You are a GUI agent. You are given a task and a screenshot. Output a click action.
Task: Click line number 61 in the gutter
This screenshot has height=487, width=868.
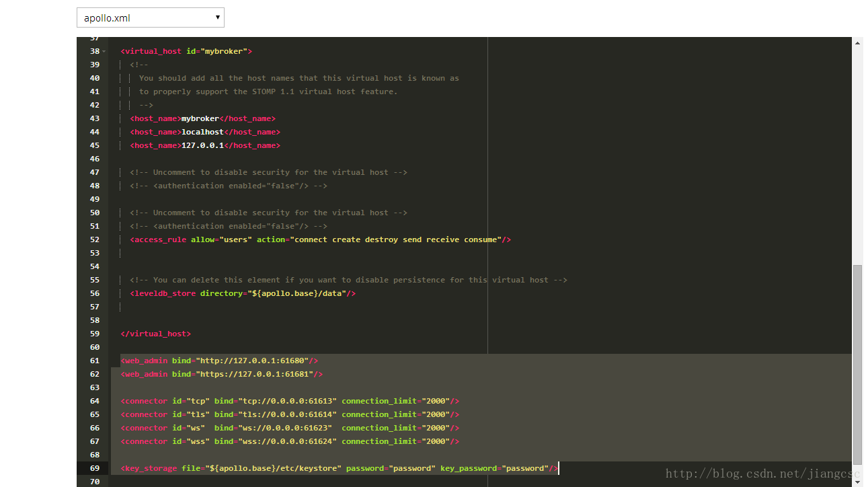coord(94,361)
